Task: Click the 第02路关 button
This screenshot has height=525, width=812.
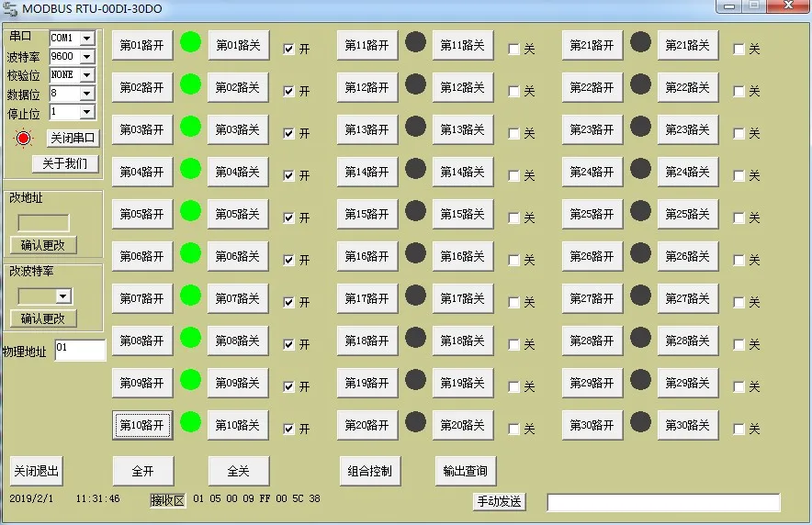Action: tap(238, 87)
